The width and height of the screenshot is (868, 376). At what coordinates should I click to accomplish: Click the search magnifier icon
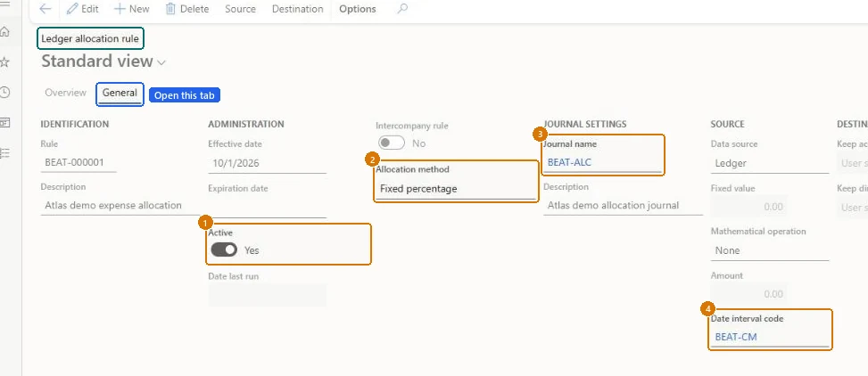tap(402, 9)
